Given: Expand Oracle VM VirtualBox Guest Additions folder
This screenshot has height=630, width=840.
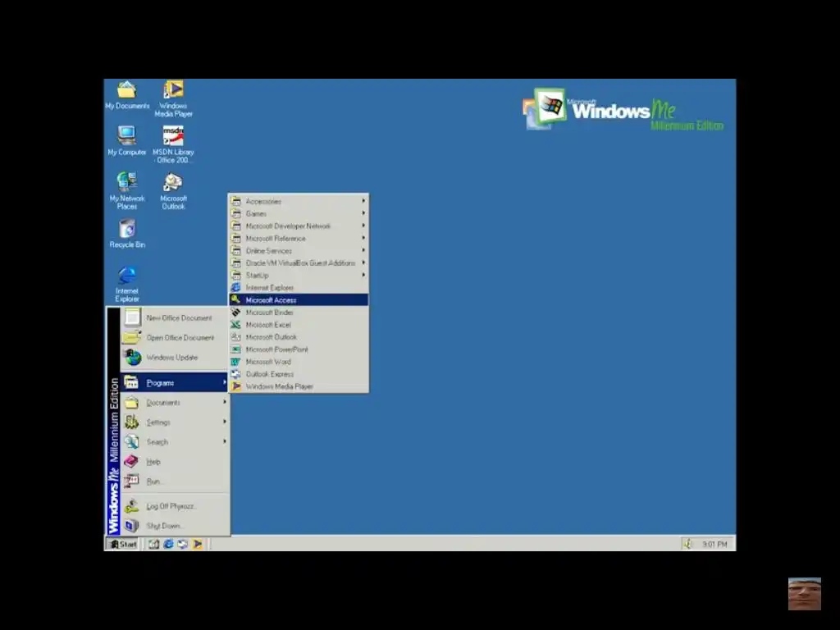Looking at the screenshot, I should pos(299,263).
